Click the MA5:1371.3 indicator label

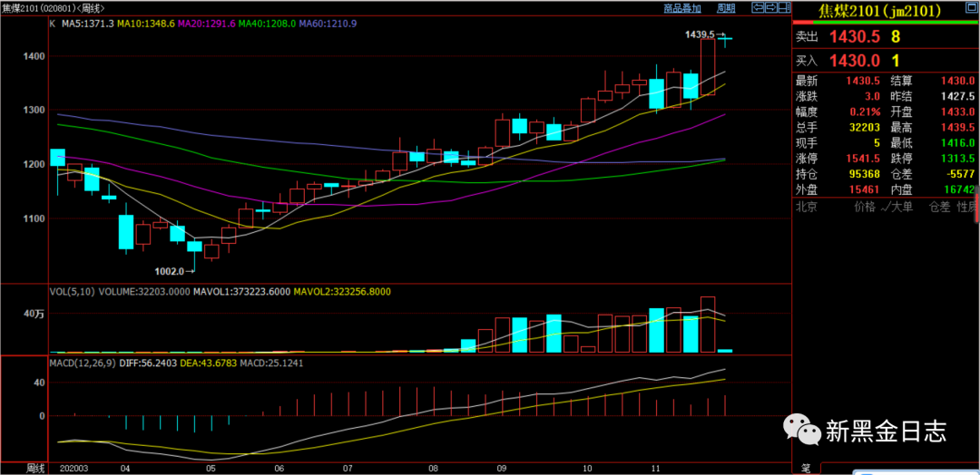(x=87, y=24)
